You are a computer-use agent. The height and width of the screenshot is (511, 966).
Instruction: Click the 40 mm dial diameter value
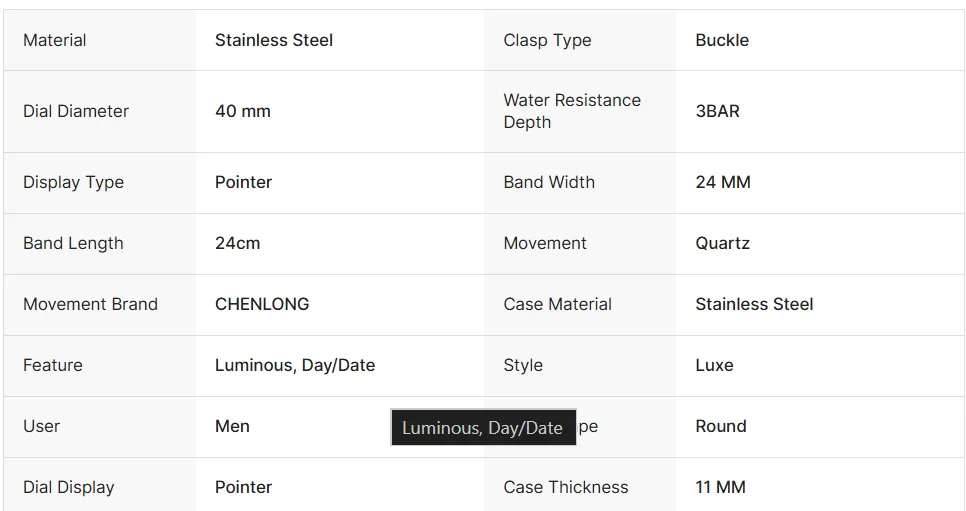coord(243,111)
